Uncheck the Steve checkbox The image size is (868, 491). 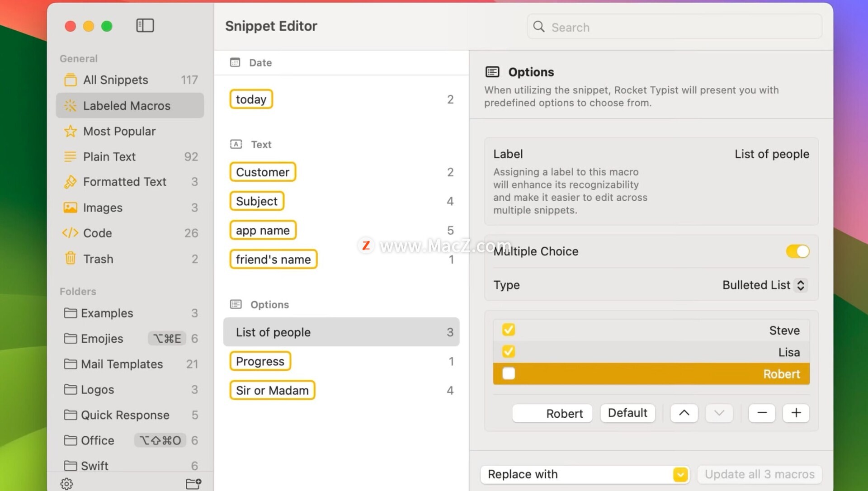click(509, 330)
